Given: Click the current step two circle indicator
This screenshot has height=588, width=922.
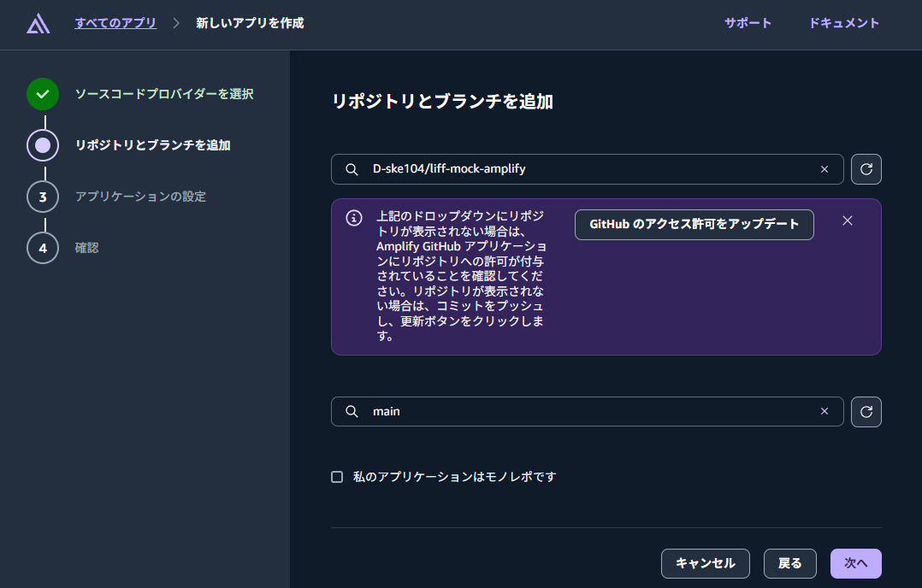Looking at the screenshot, I should [43, 145].
